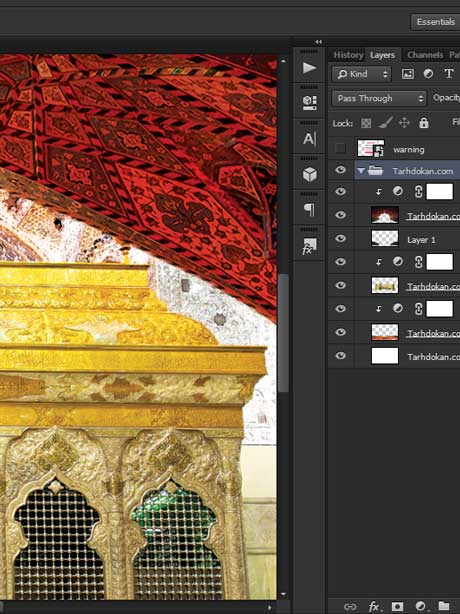
Task: Hide the layer with red ceiling thumbnail
Action: pos(341,215)
